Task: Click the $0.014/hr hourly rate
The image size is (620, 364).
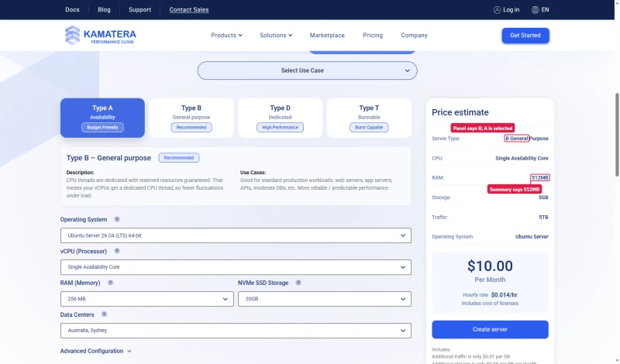Action: pos(505,295)
